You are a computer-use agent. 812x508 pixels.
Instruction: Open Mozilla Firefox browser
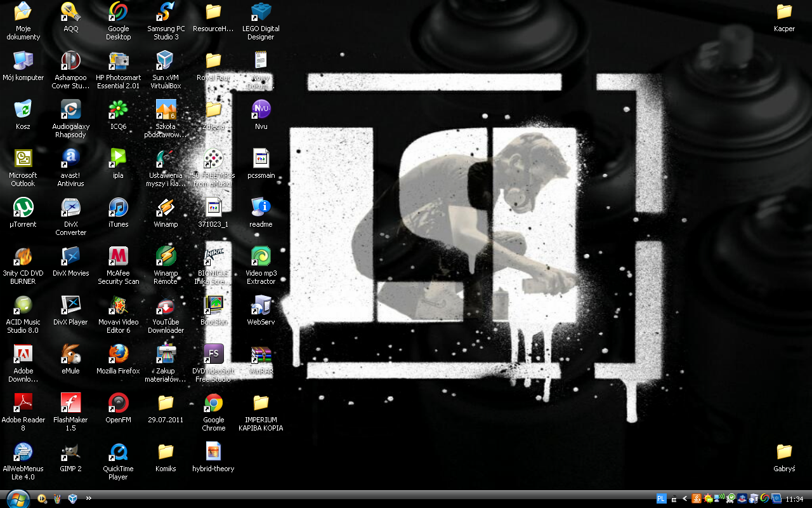[118, 359]
